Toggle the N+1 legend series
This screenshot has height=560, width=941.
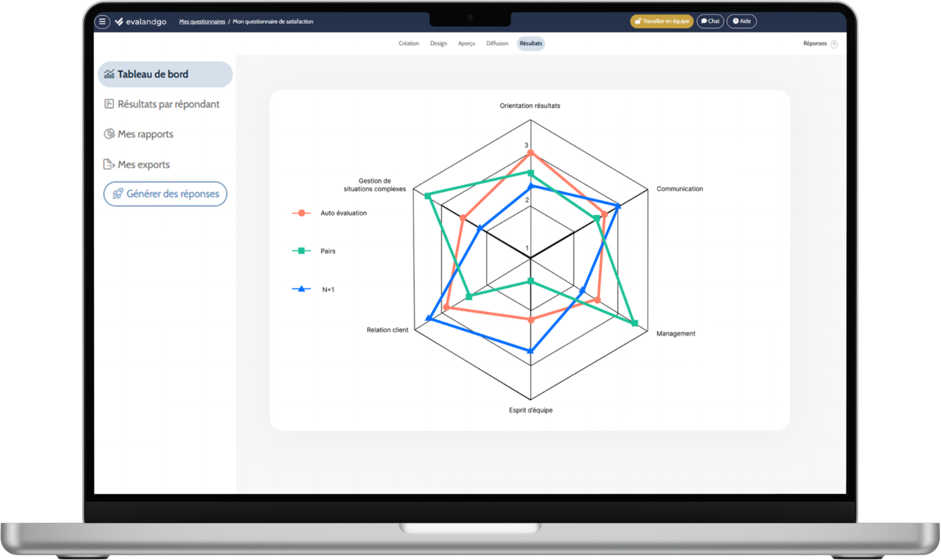tap(313, 289)
